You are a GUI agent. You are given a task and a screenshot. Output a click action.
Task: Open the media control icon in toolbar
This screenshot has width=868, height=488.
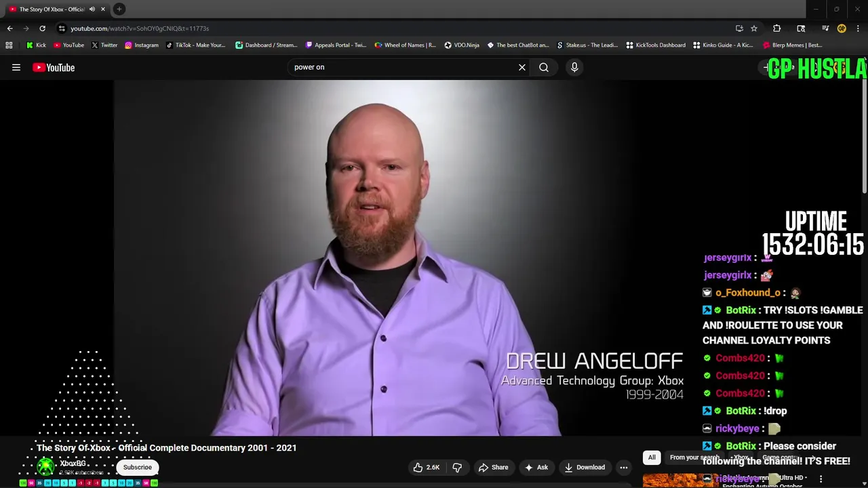click(825, 28)
